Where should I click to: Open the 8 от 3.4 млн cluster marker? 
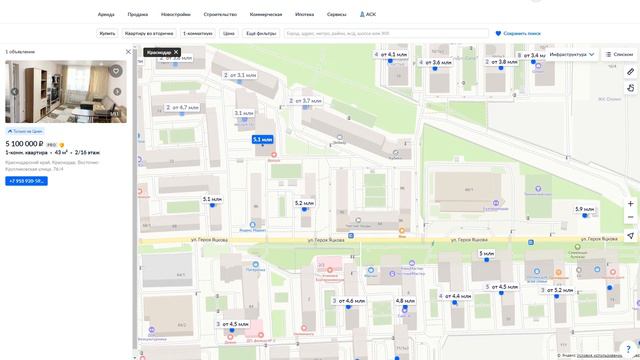pos(531,55)
